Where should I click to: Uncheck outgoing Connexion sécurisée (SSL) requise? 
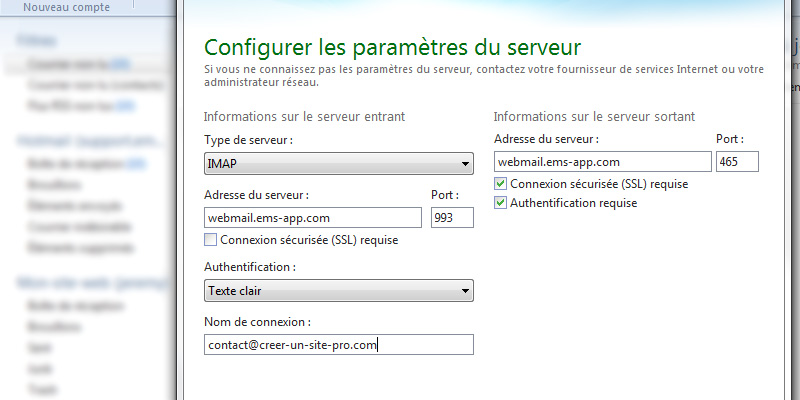501,184
